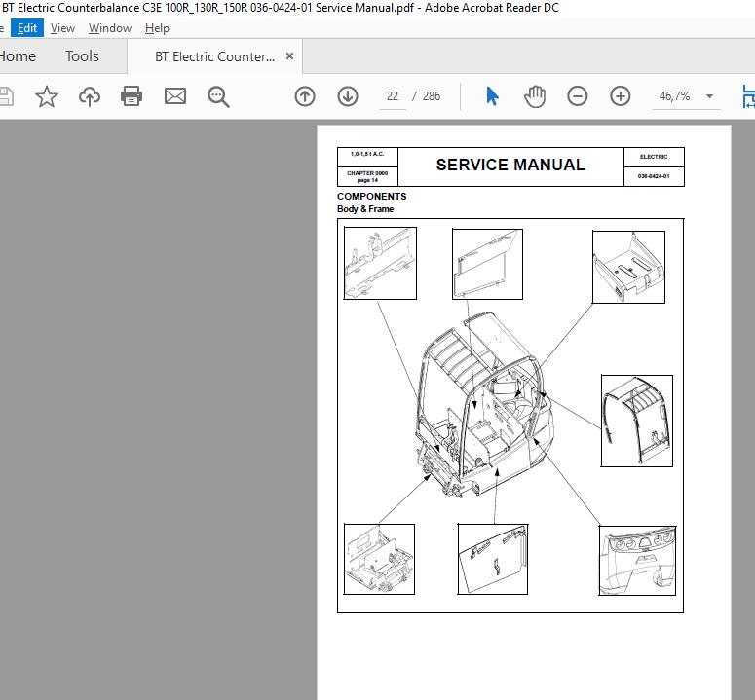The width and height of the screenshot is (755, 700).
Task: Click the COMPONENTS heading text
Action: tap(372, 197)
